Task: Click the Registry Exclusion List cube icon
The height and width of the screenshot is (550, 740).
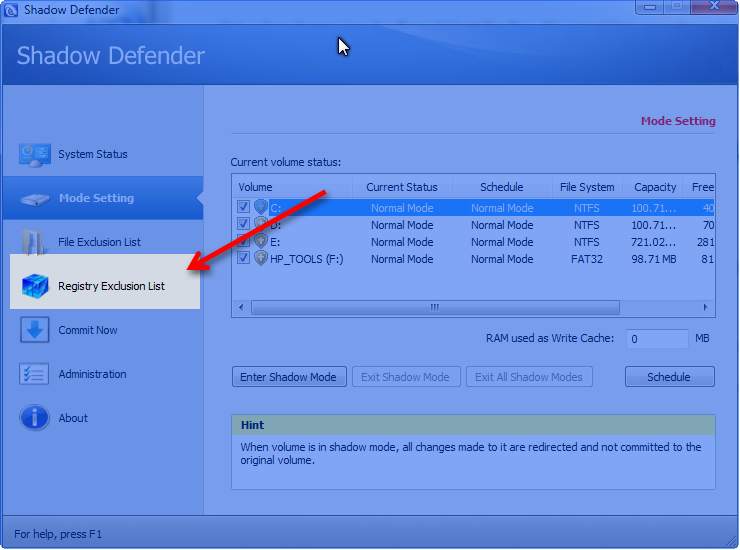Action: pos(35,286)
